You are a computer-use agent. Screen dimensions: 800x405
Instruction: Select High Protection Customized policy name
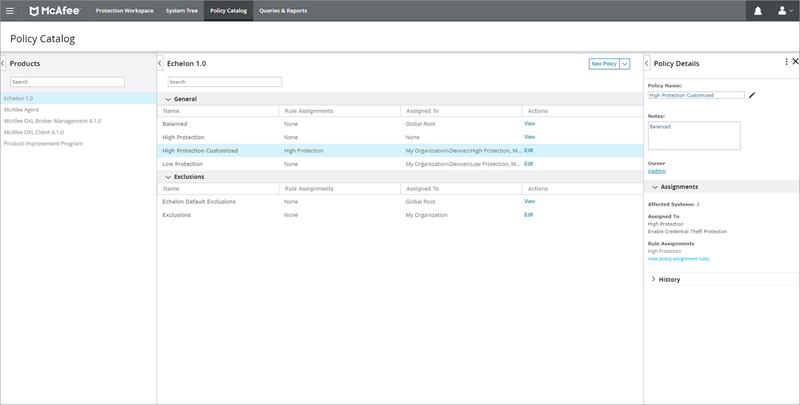point(200,150)
